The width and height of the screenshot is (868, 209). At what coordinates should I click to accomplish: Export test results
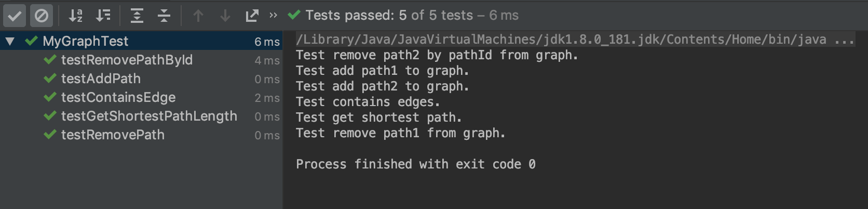coord(252,16)
